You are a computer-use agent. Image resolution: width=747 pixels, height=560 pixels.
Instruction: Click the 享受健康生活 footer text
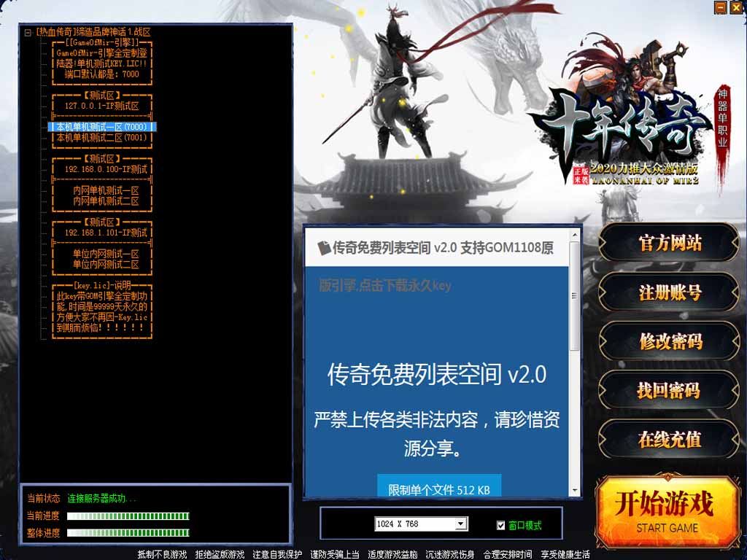point(565,554)
